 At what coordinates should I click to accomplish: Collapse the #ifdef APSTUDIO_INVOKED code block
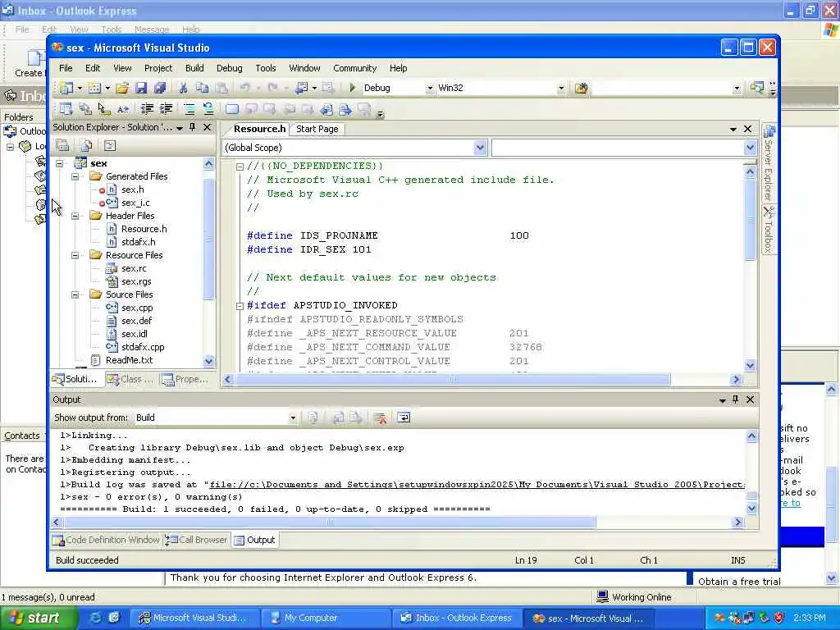tap(240, 306)
